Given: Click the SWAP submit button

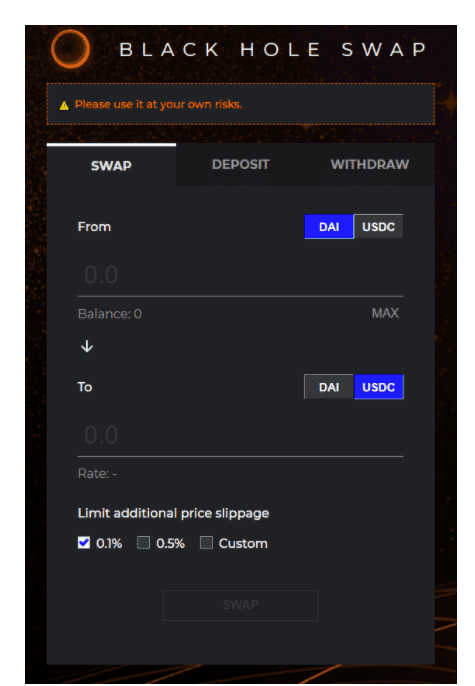Looking at the screenshot, I should click(241, 605).
